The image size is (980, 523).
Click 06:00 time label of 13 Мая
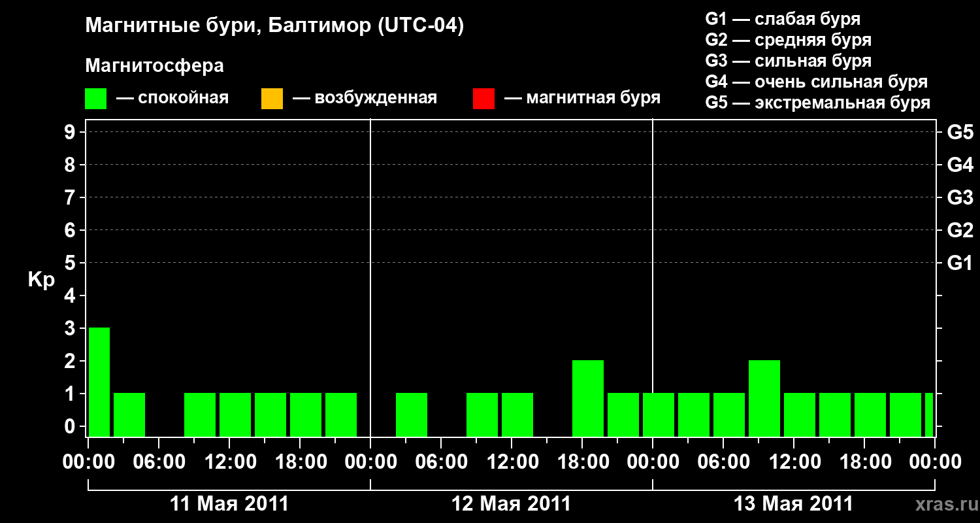[724, 462]
